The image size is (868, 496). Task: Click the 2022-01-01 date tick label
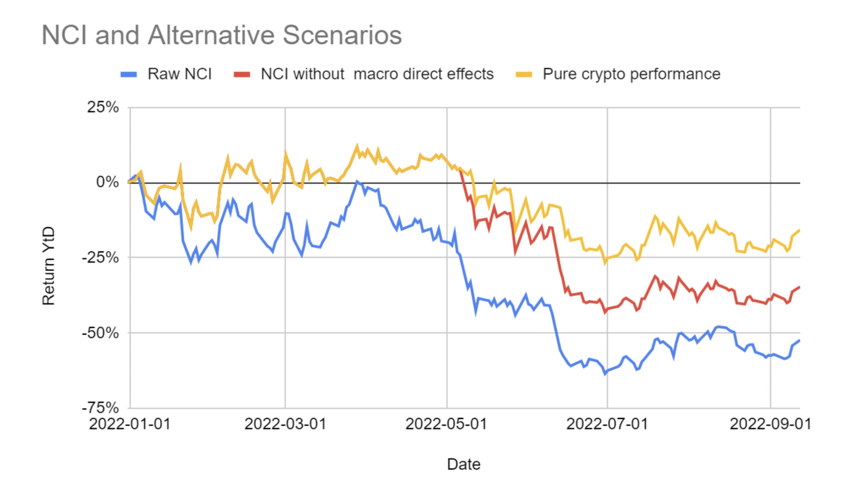130,424
